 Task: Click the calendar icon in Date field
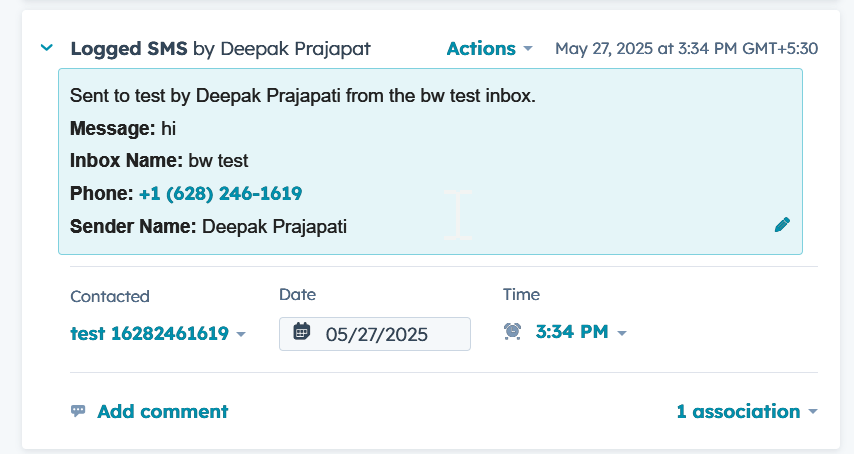[x=302, y=332]
